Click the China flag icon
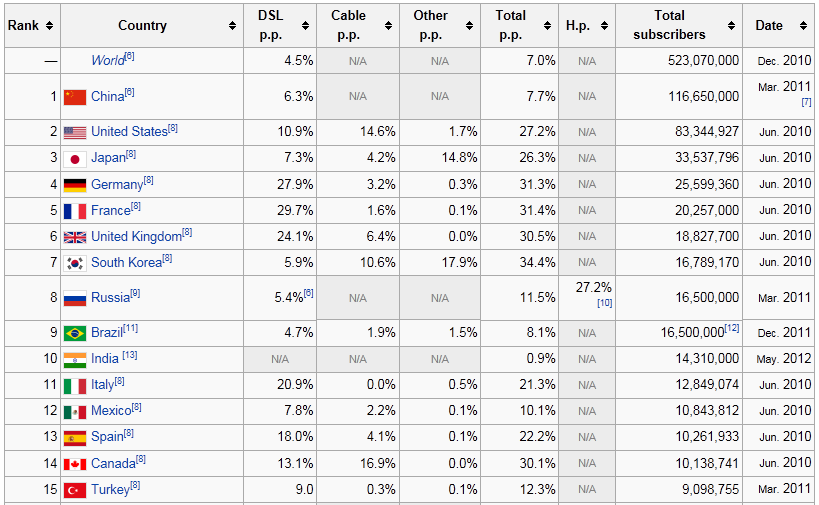This screenshot has height=505, width=819. pos(75,97)
